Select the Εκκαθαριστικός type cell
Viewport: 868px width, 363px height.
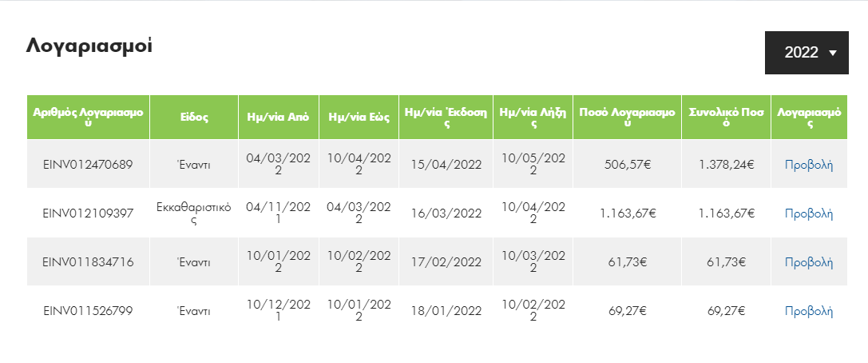point(194,213)
